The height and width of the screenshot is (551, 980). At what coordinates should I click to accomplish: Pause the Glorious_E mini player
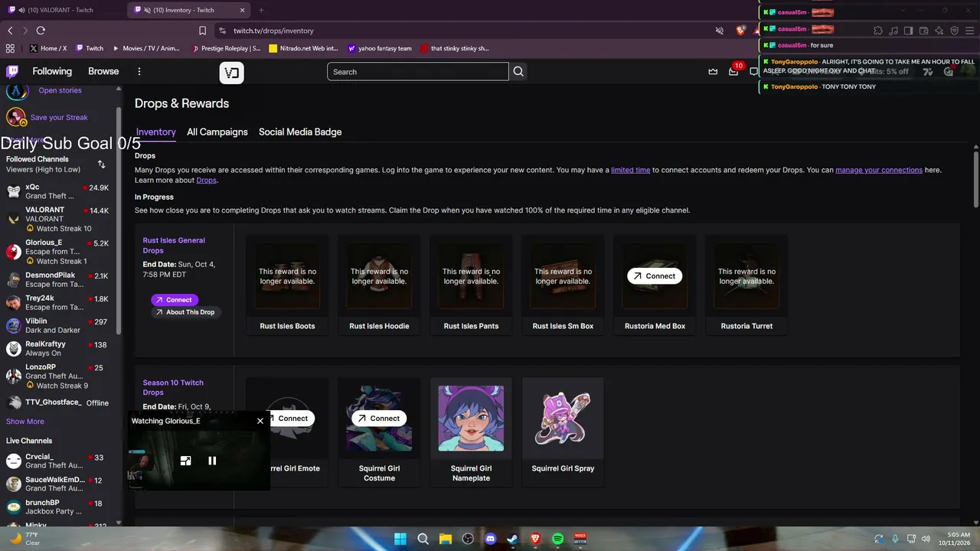[212, 461]
